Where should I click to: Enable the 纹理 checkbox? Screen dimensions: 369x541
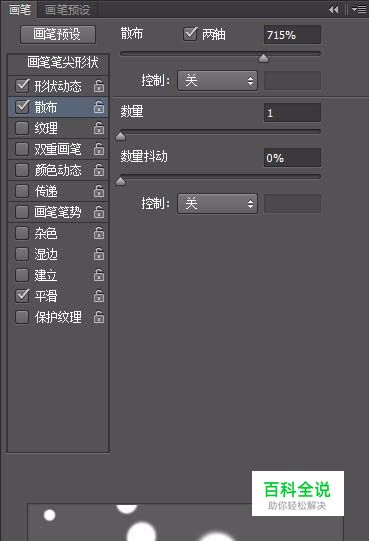[x=22, y=128]
